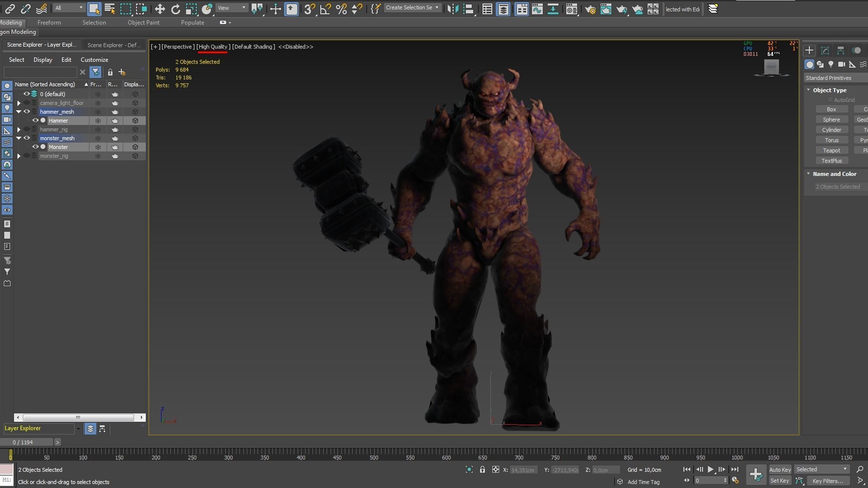Open the Curve Editor icon

click(x=537, y=9)
